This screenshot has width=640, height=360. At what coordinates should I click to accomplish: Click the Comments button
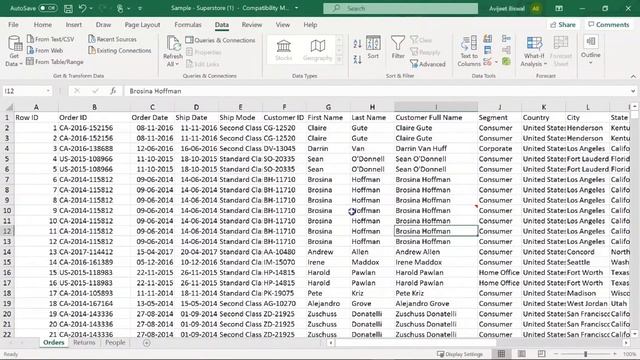[609, 25]
